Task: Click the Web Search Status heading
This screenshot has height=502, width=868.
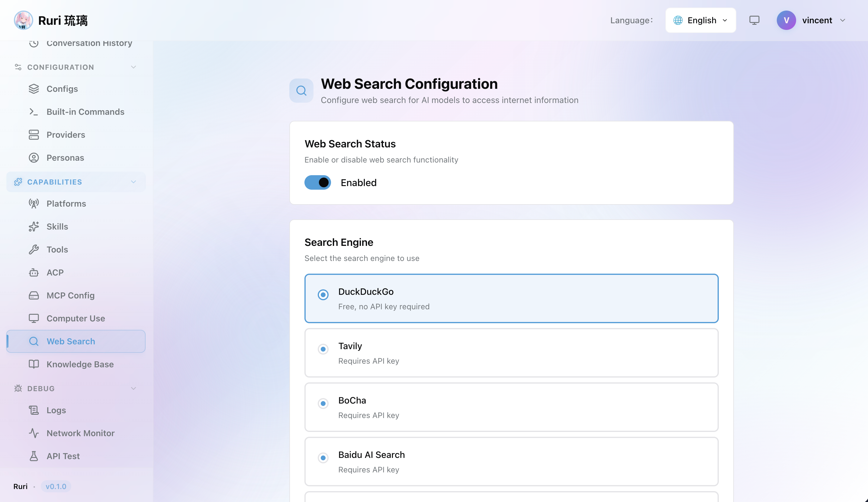Action: (x=350, y=144)
